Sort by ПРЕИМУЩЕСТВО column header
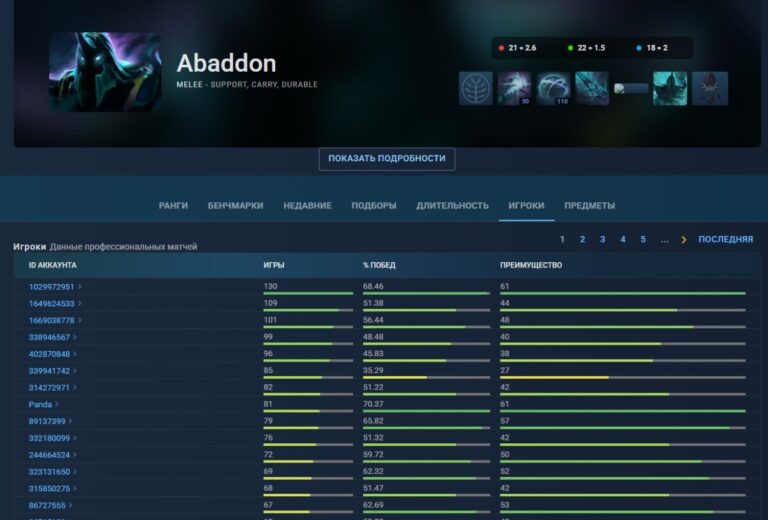 [531, 265]
